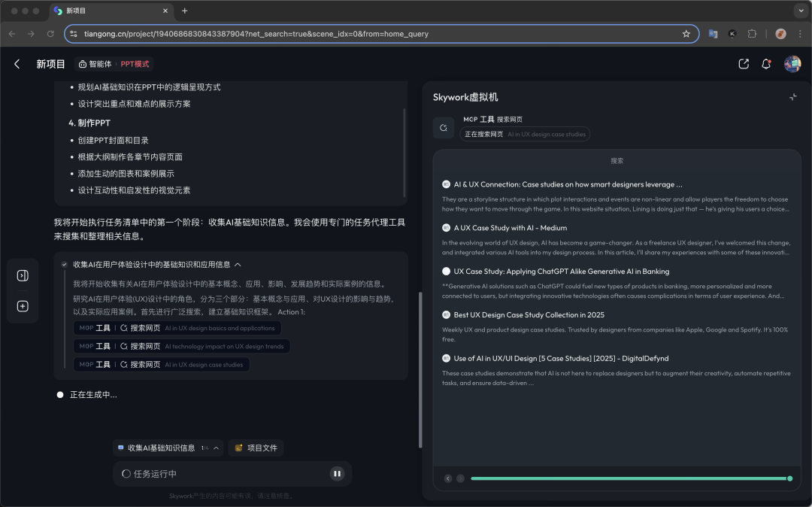Expand the 收集AI基础知识信息 task progress dropdown
This screenshot has height=507, width=812.
click(x=217, y=448)
